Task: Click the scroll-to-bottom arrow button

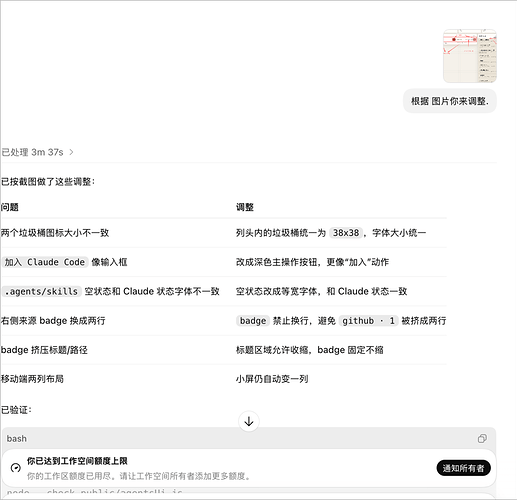Action: 249,422
